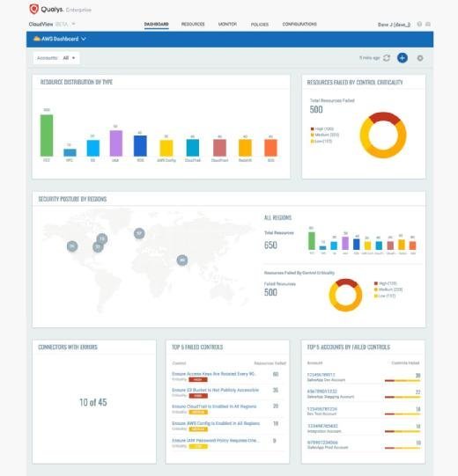Click the purple IAM bar in resource distribution
458x476 pixels.
[116, 143]
